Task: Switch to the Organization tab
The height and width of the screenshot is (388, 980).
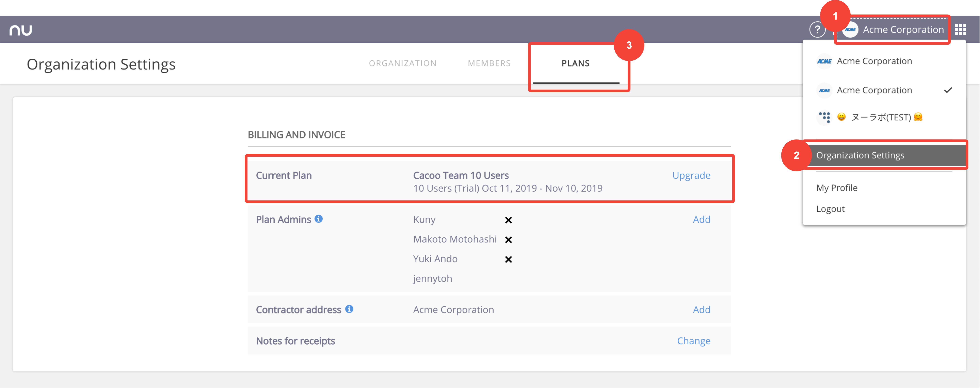Action: (x=402, y=63)
